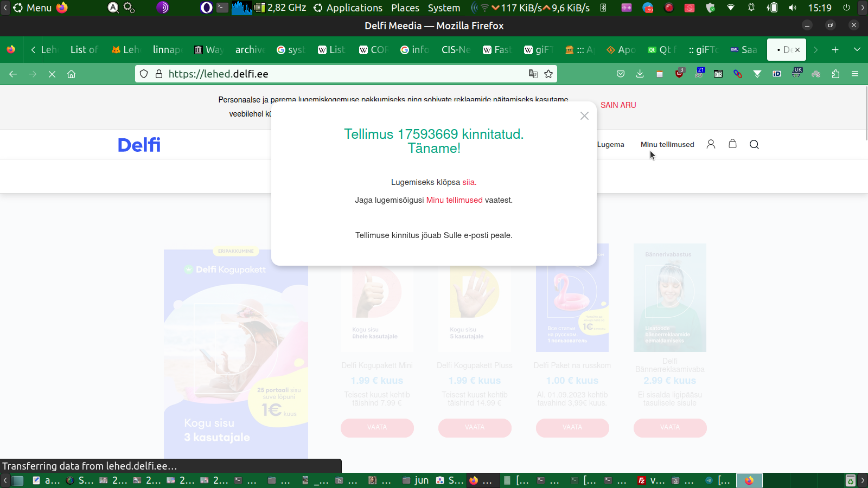Open the Firefox hamburger menu
Image resolution: width=868 pixels, height=488 pixels.
tap(855, 74)
